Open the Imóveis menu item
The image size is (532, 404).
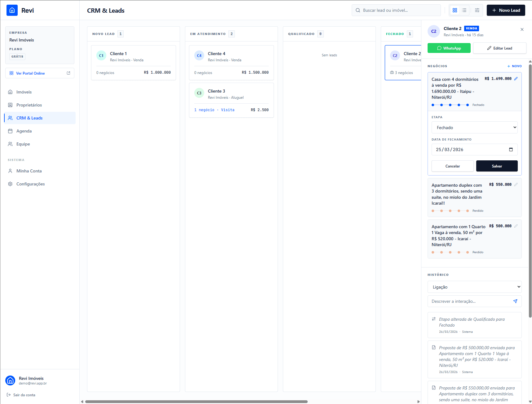pos(24,92)
